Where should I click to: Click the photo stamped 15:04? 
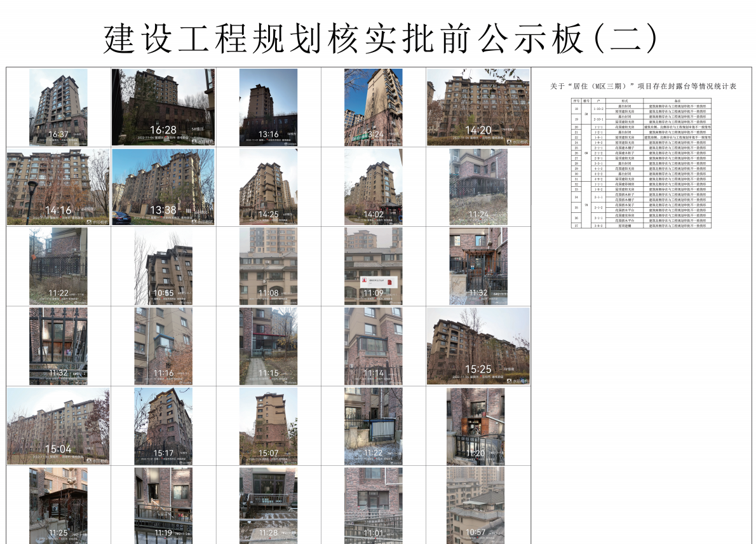click(58, 426)
